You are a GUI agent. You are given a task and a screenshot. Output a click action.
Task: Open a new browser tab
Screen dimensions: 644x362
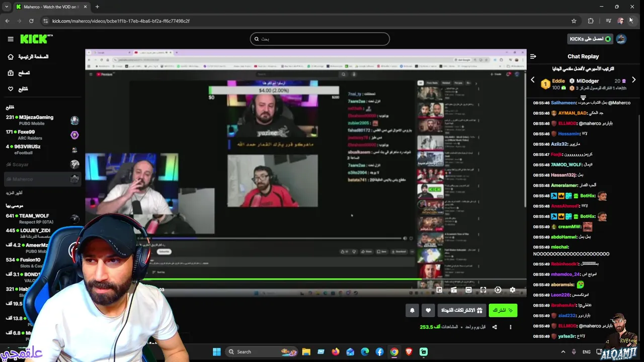pyautogui.click(x=97, y=7)
